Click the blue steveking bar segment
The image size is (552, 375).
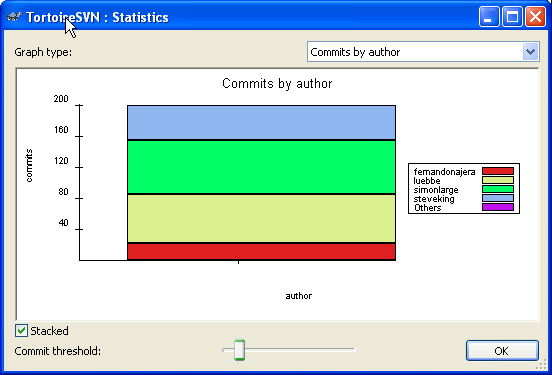tap(261, 123)
